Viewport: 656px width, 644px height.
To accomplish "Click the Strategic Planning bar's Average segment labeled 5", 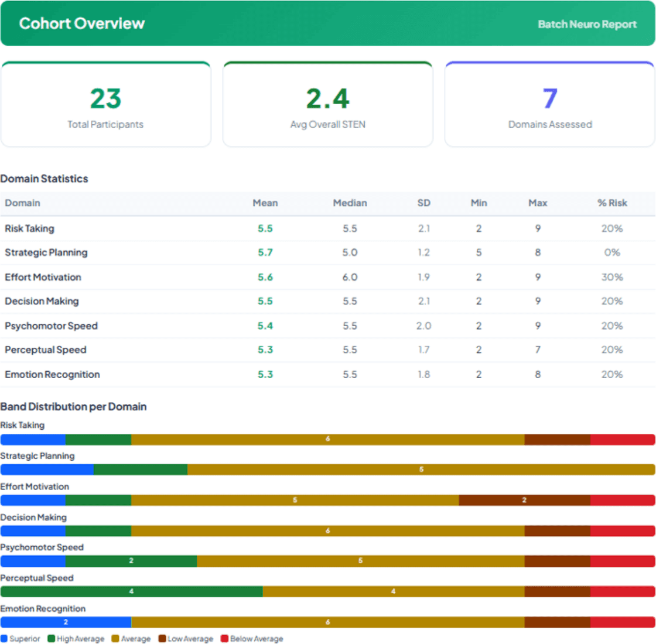I will point(421,470).
